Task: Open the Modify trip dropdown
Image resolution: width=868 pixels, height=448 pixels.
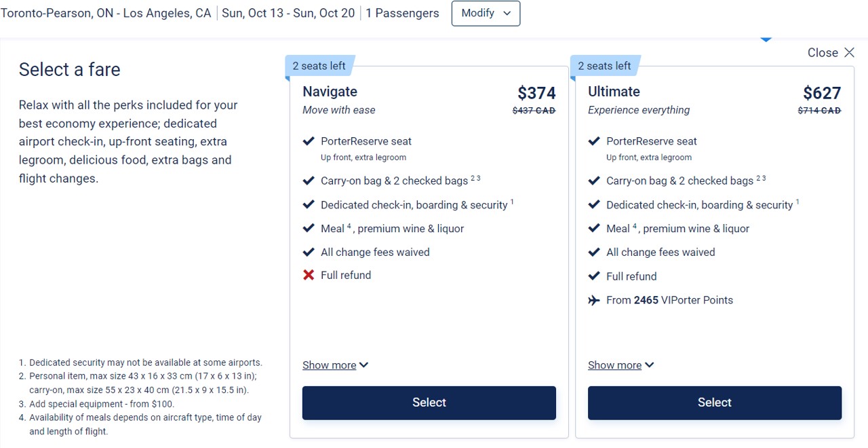Action: point(486,14)
